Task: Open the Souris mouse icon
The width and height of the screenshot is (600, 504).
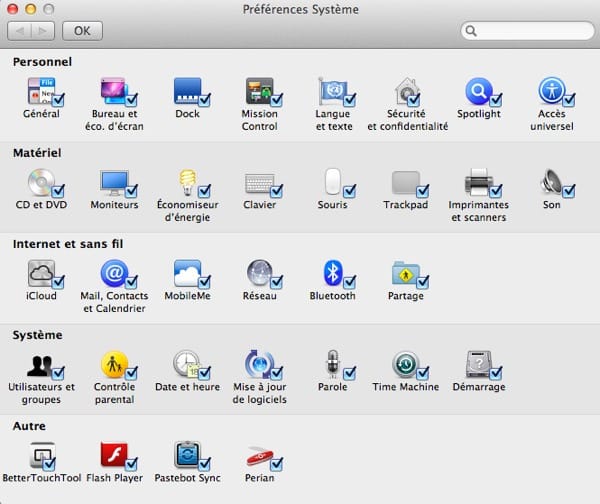Action: click(333, 182)
